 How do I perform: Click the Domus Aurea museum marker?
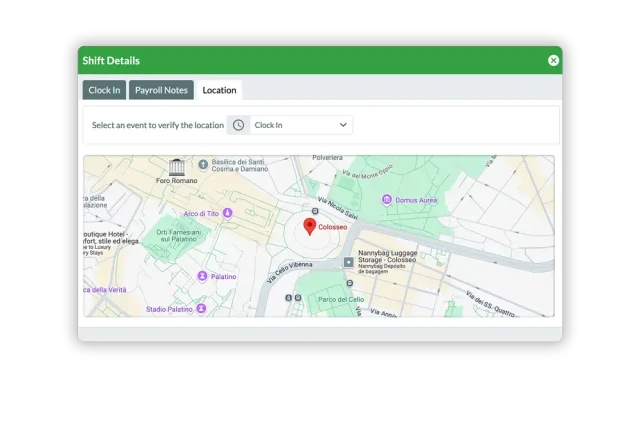(x=387, y=200)
